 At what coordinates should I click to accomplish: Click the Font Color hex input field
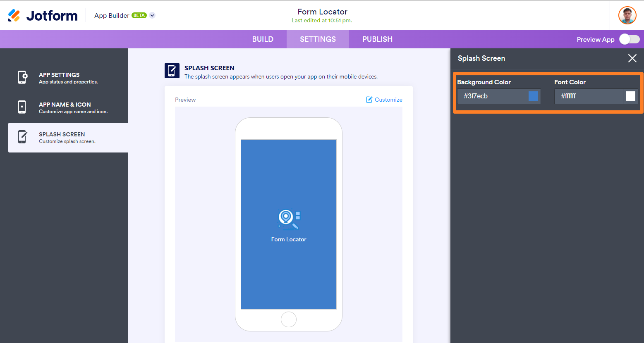(588, 96)
